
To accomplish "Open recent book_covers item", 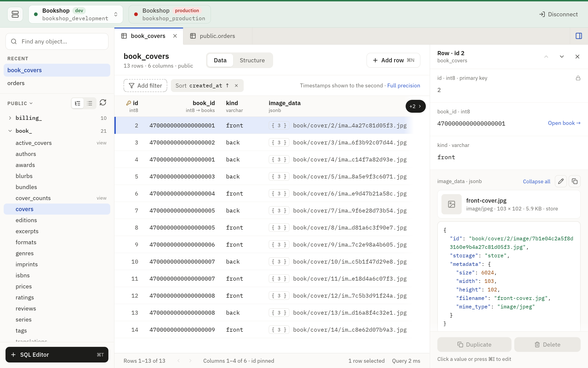I will click(x=57, y=70).
